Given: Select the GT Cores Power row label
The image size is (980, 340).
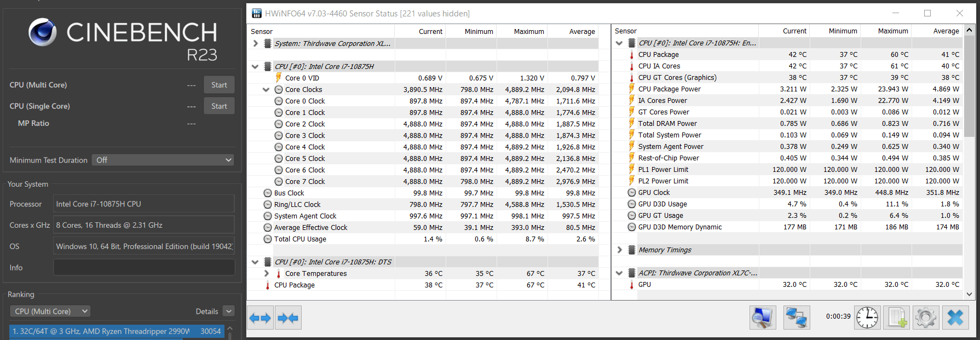Looking at the screenshot, I should 664,112.
